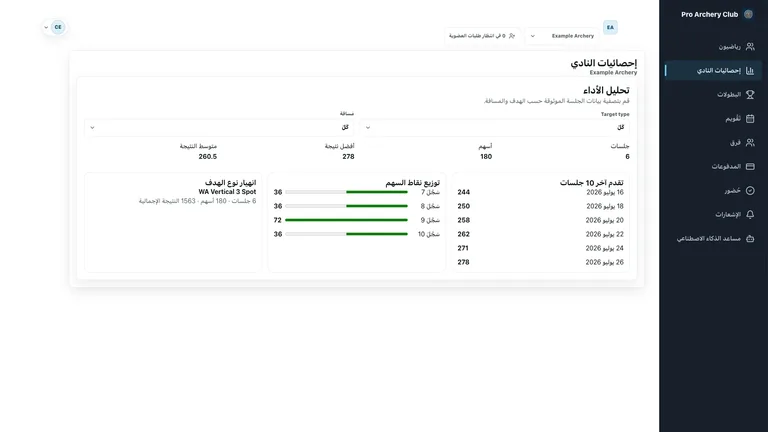The height and width of the screenshot is (432, 768).
Task: Click the session score 244
Action: (x=463, y=192)
